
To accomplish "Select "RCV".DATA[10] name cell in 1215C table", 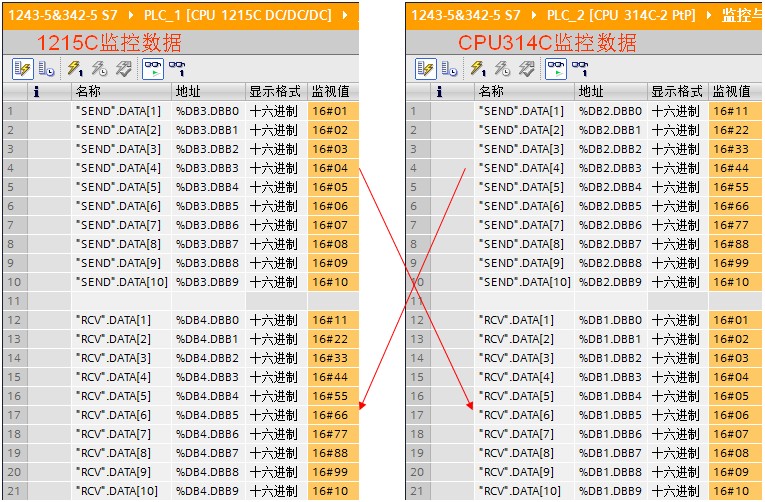I will pyautogui.click(x=121, y=491).
